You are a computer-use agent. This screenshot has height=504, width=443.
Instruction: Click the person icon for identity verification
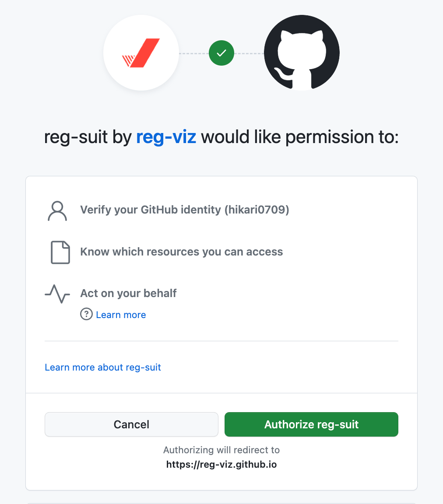point(57,211)
